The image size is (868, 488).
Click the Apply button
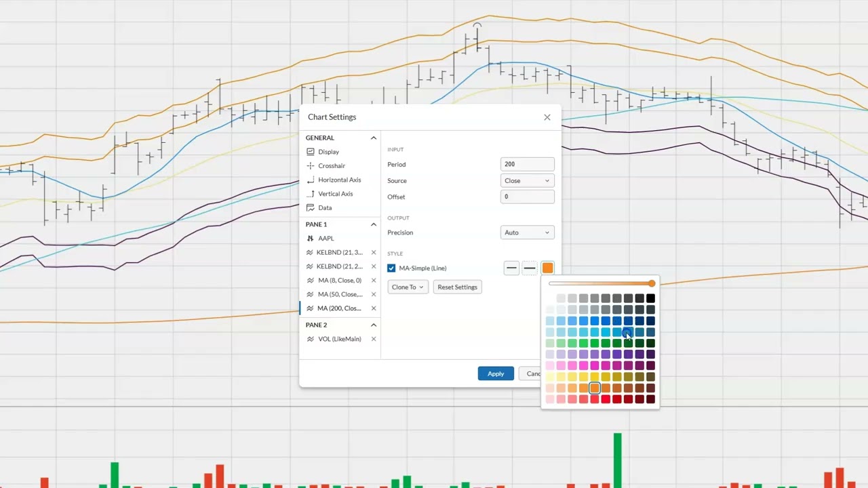tap(496, 373)
